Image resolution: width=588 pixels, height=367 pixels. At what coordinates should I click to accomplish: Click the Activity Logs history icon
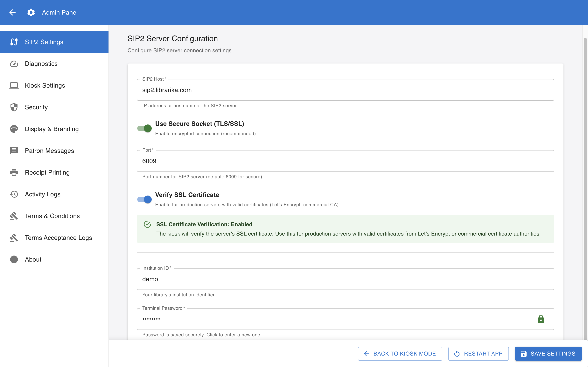[14, 194]
